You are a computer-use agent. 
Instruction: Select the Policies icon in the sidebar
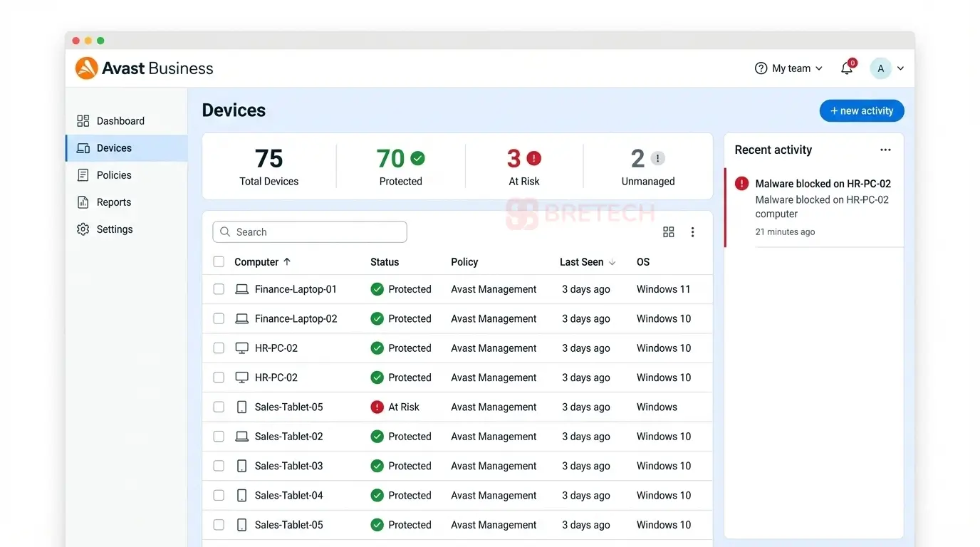click(x=82, y=174)
